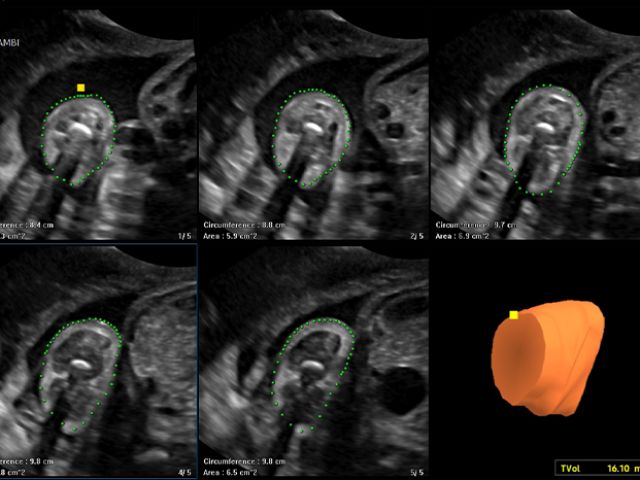Select the fifth ultrasound slice panel

(x=313, y=360)
